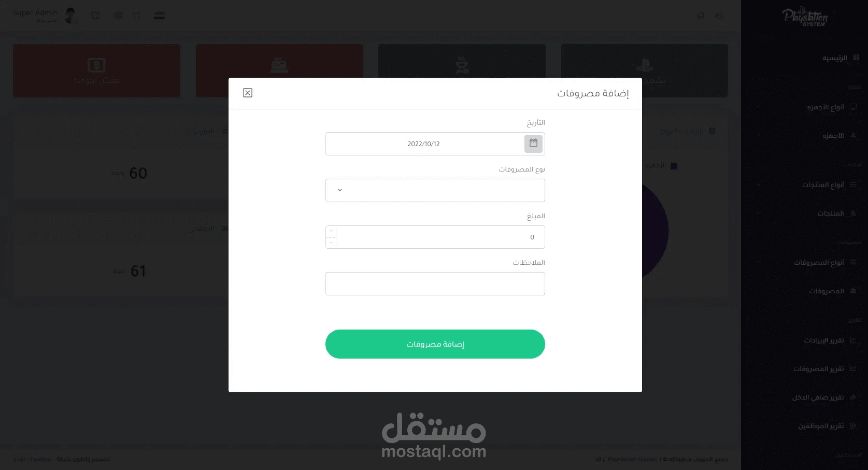
Task: Click the الملاحظات notes text field
Action: [x=435, y=283]
